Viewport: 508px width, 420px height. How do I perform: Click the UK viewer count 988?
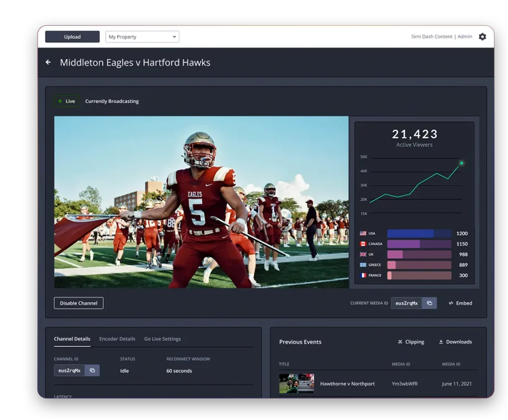pyautogui.click(x=463, y=254)
